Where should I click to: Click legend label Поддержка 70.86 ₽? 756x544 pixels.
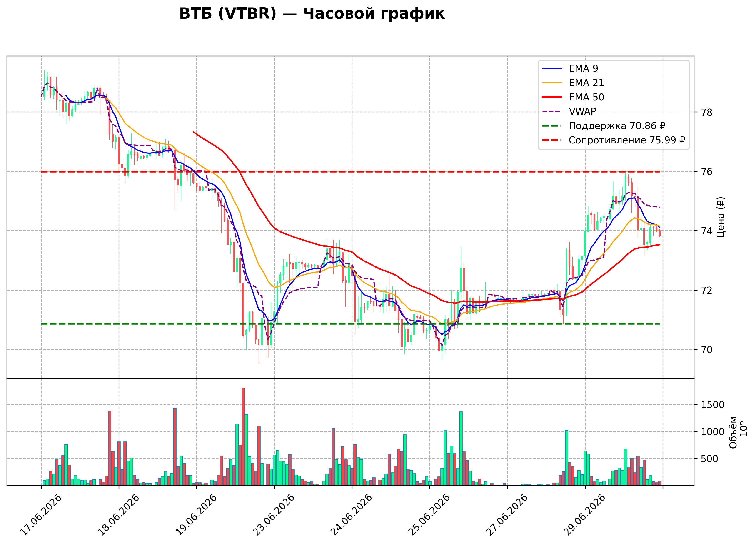pos(617,126)
